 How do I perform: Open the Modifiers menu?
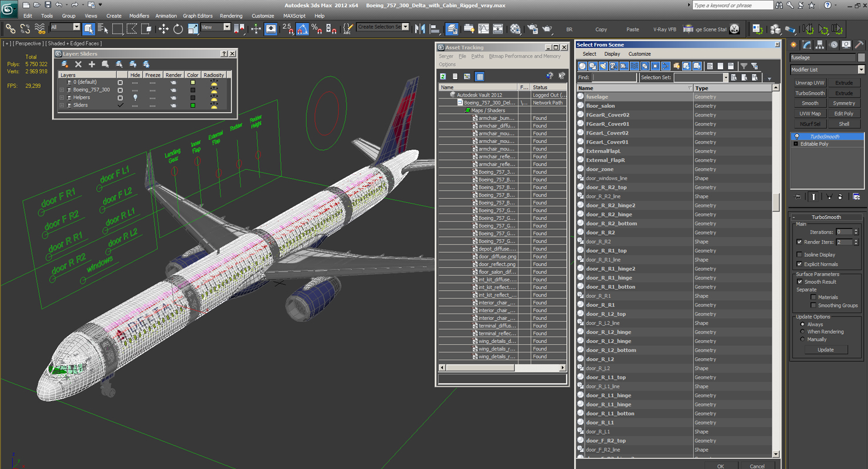(139, 16)
